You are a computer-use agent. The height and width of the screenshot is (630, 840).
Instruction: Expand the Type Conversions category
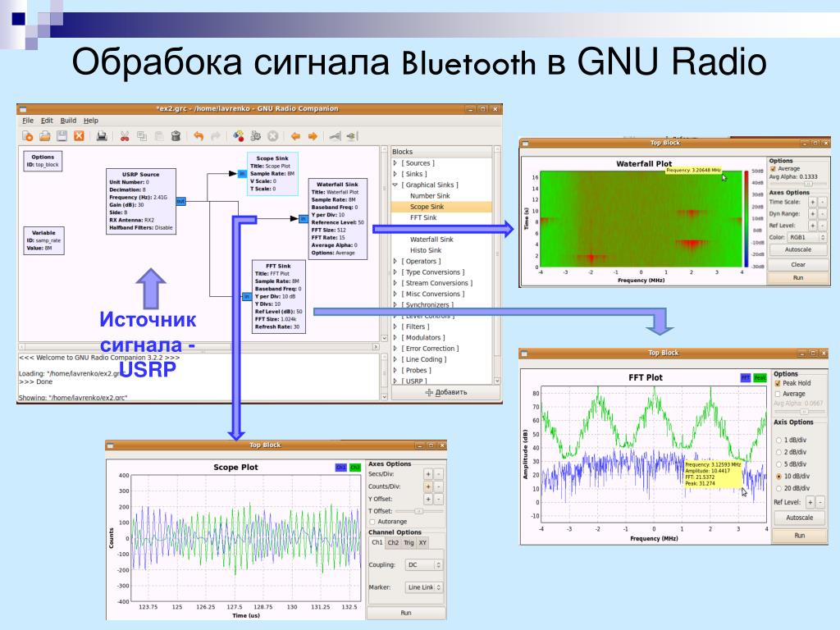coord(395,272)
